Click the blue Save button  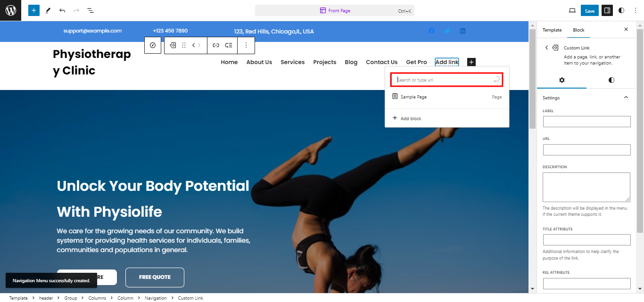[590, 11]
